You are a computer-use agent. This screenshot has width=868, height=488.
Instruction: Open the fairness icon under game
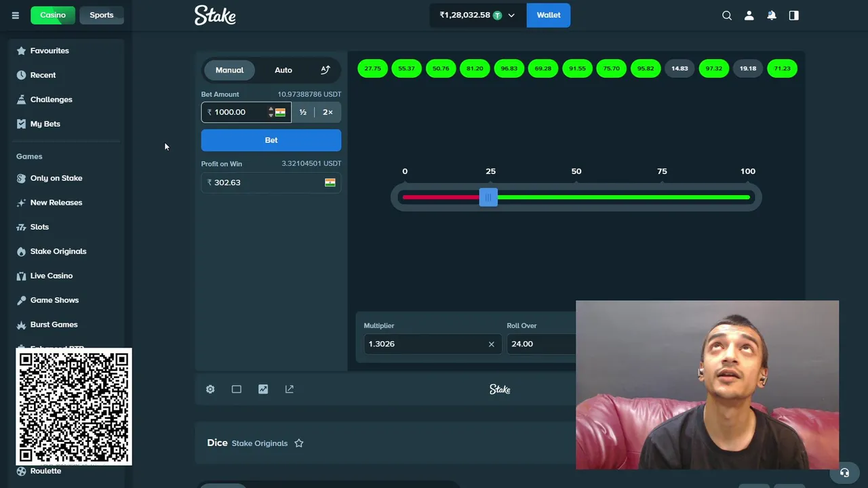[x=290, y=389]
